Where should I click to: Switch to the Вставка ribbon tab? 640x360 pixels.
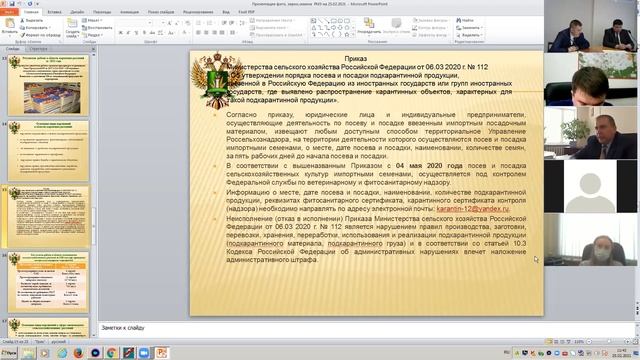pos(54,12)
